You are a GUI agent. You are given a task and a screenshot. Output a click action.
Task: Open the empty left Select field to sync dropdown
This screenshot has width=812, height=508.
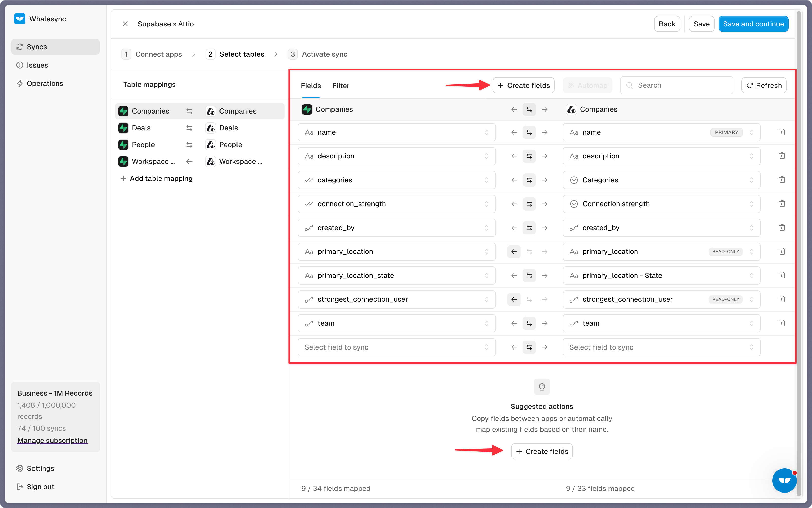pos(397,347)
